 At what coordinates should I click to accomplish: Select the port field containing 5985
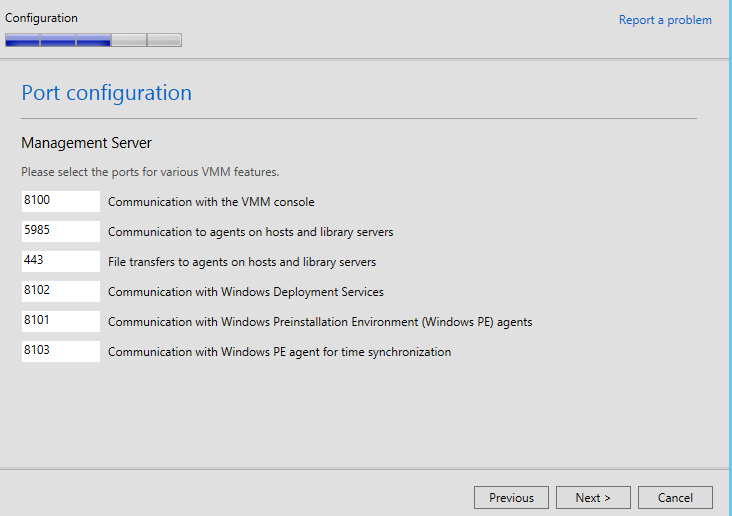60,231
